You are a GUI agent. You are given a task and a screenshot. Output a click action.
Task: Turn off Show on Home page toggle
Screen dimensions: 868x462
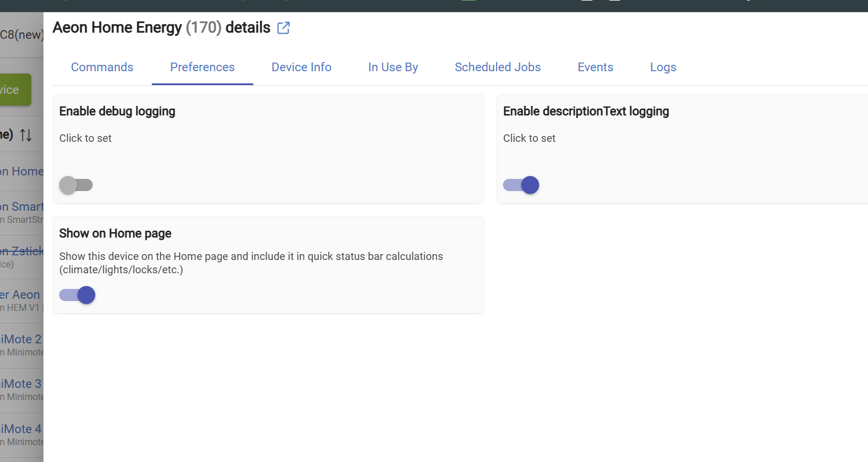point(77,295)
